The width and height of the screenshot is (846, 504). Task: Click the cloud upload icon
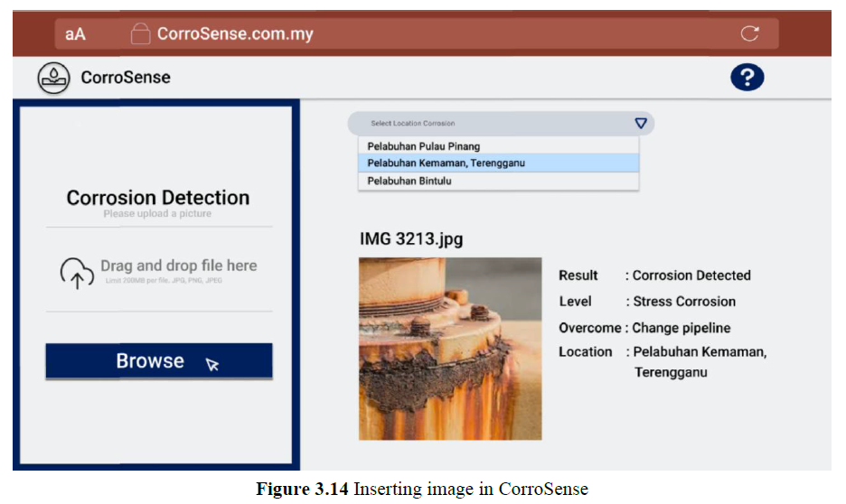[77, 273]
